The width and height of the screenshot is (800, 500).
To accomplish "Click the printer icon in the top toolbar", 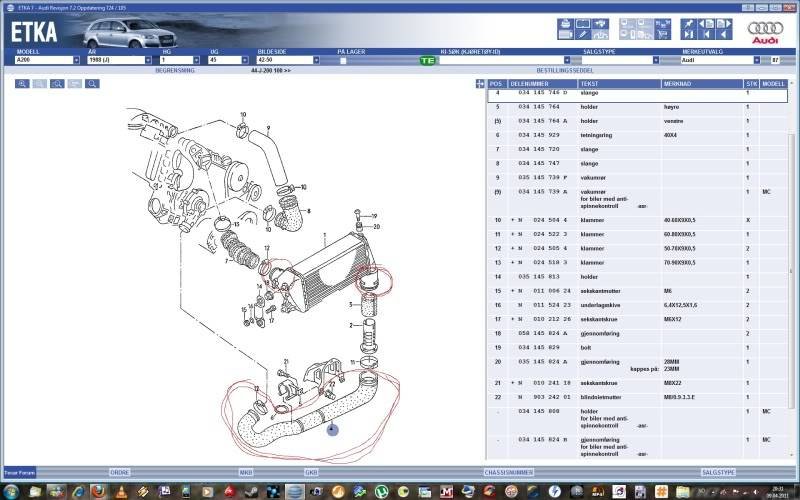I will (567, 23).
